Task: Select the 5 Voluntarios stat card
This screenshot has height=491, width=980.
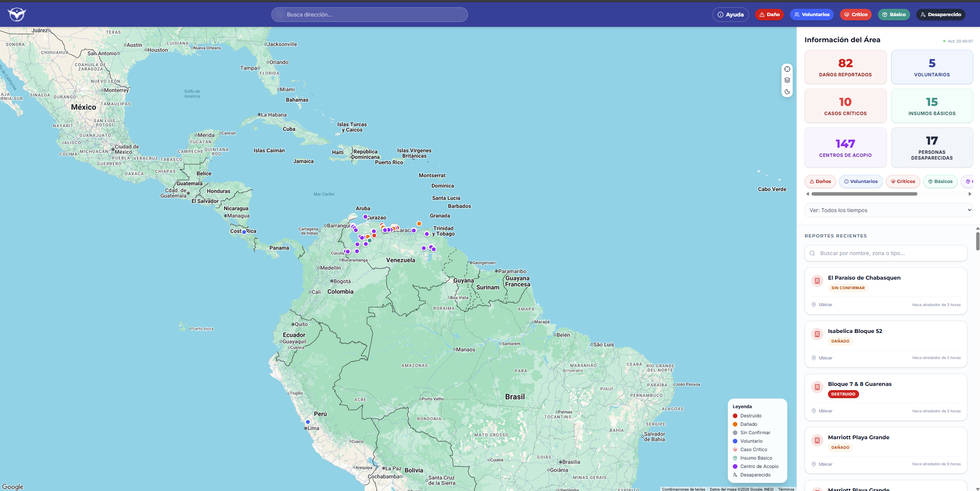Action: (932, 67)
